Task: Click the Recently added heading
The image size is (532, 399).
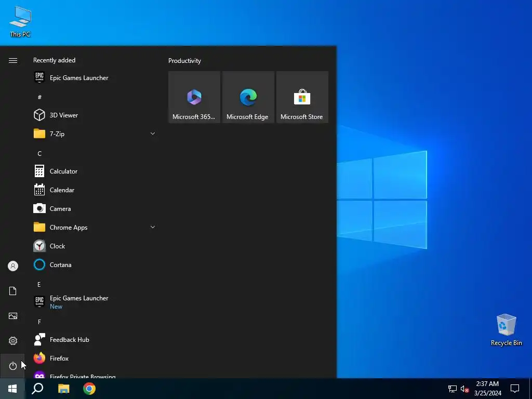Action: [x=54, y=60]
